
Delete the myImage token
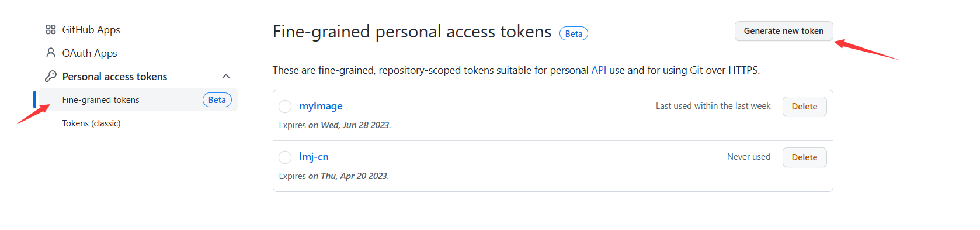[x=804, y=107]
